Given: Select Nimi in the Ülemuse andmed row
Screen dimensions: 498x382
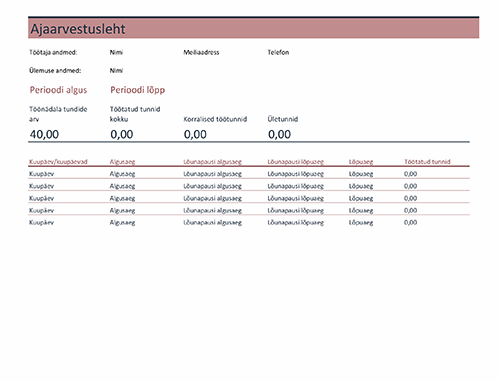Looking at the screenshot, I should (x=116, y=71).
